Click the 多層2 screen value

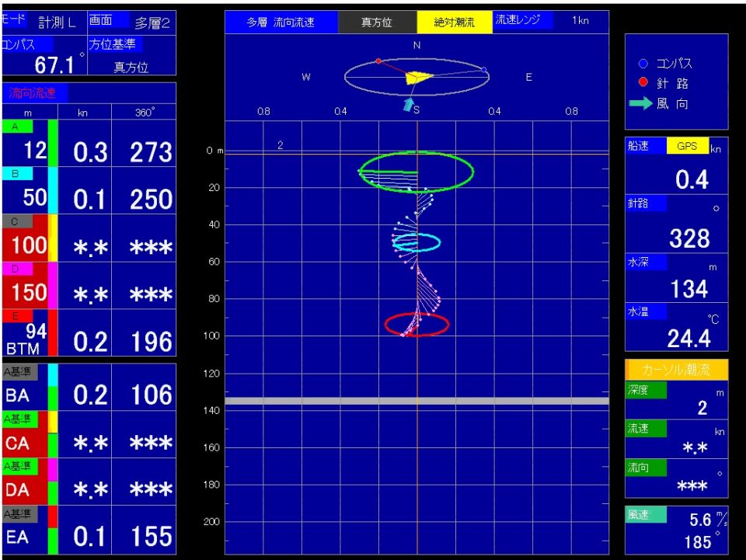pyautogui.click(x=152, y=23)
